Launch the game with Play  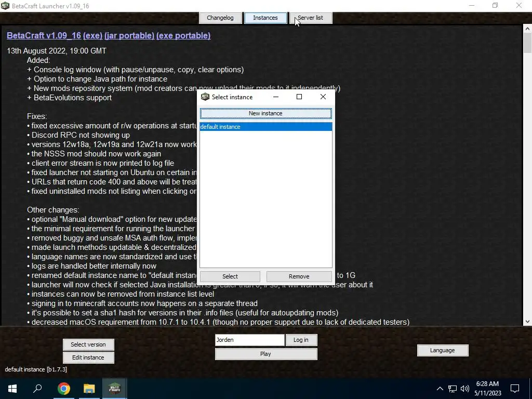coord(265,354)
